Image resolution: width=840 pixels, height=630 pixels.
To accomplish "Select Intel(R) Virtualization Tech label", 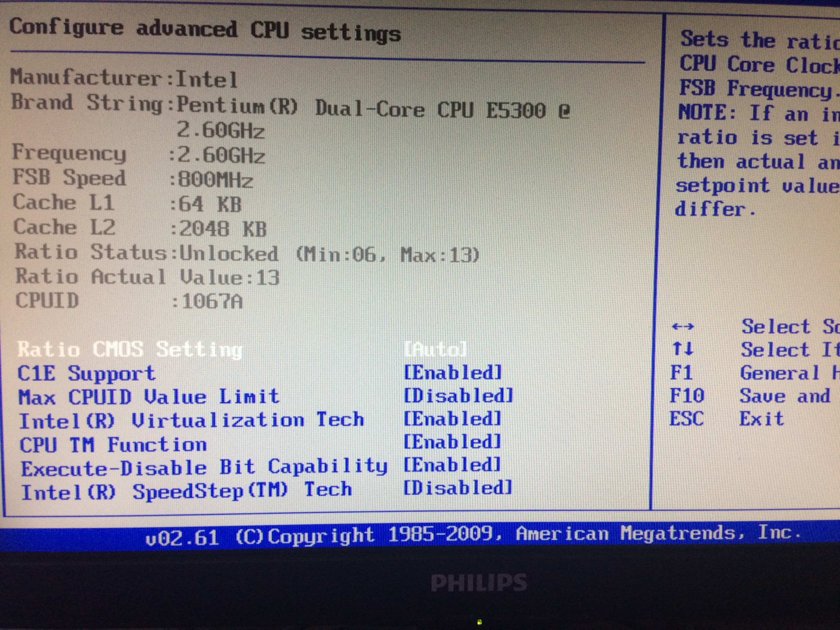I will coord(191,420).
